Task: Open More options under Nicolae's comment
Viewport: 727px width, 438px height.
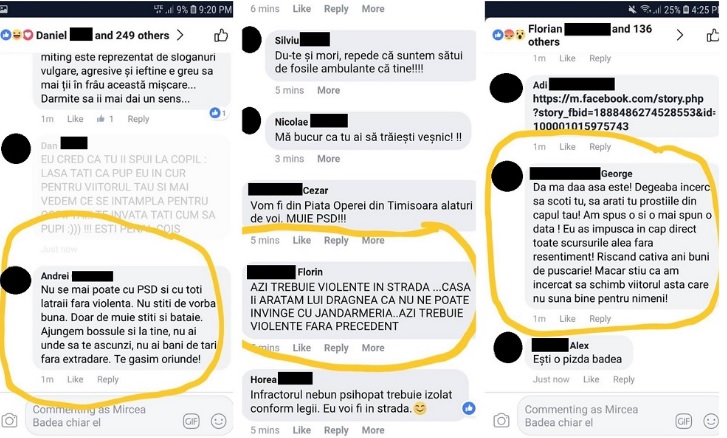Action: pos(328,159)
